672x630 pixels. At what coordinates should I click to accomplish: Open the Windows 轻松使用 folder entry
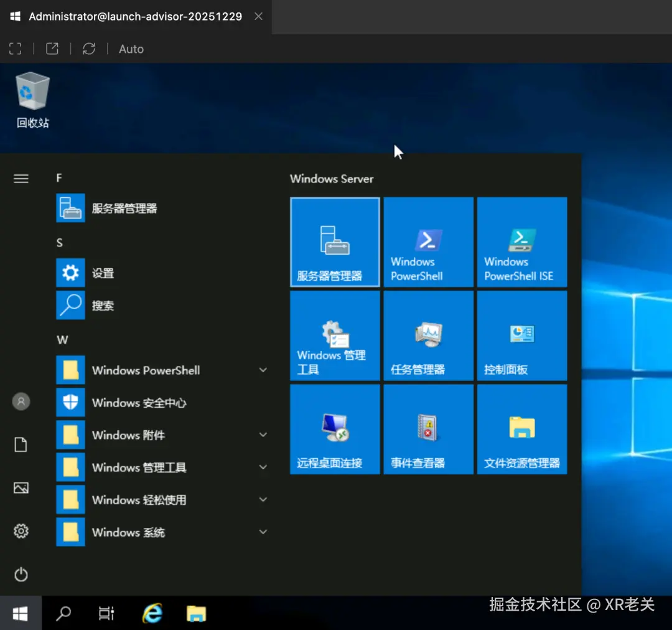(x=163, y=500)
